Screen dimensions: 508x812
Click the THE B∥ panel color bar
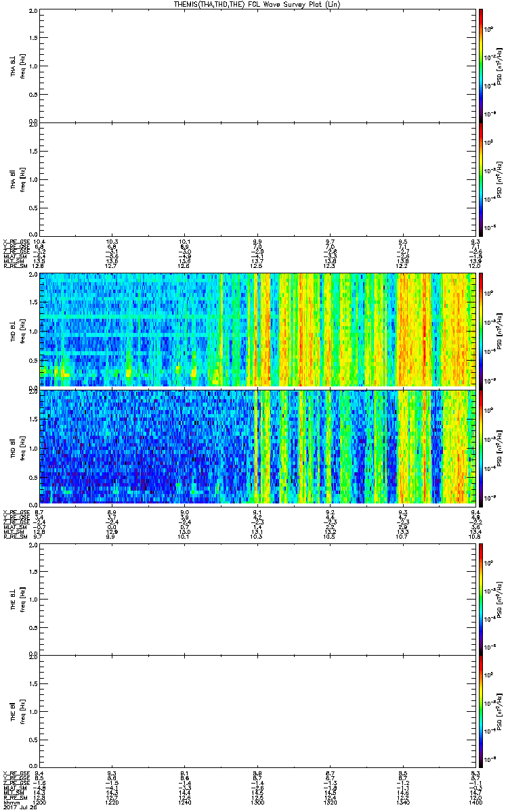point(480,711)
